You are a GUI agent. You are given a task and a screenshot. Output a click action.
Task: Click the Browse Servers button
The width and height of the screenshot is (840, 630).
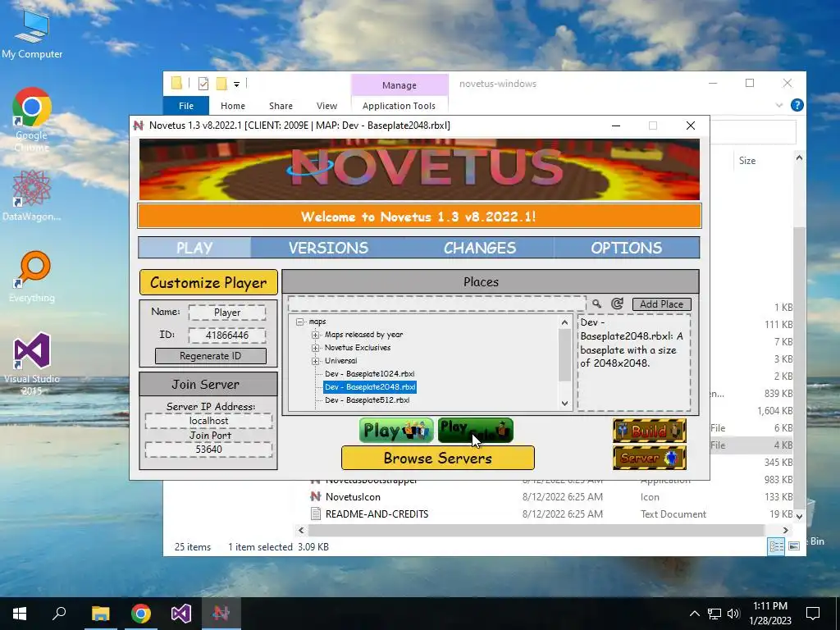pyautogui.click(x=438, y=458)
